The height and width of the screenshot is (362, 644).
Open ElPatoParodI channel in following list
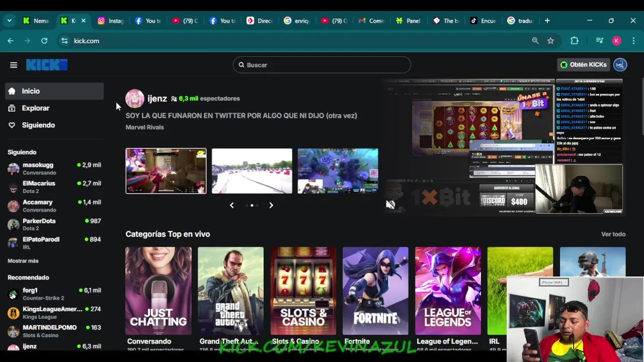[54, 243]
